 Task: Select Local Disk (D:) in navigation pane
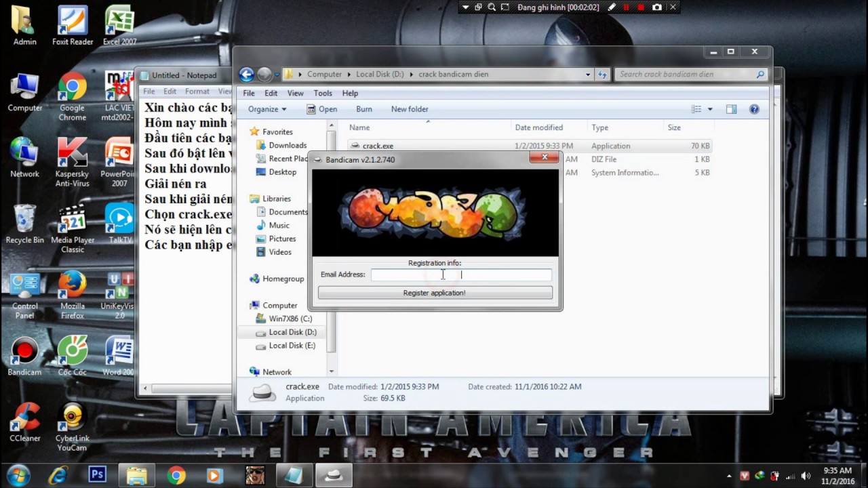click(x=292, y=332)
